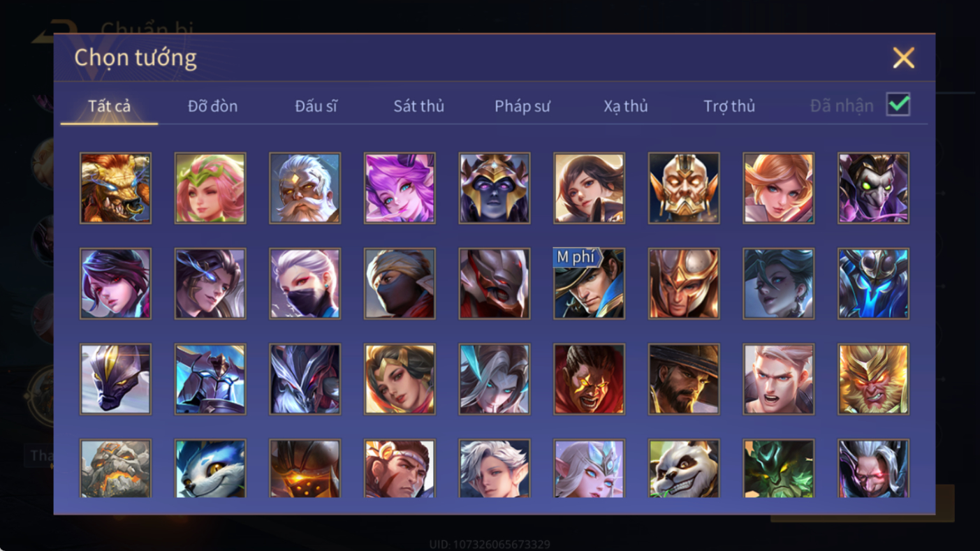Select the rock golem hero portrait

[x=115, y=468]
